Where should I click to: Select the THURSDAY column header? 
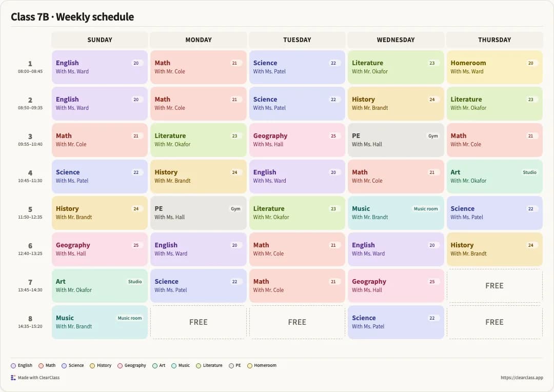point(494,40)
